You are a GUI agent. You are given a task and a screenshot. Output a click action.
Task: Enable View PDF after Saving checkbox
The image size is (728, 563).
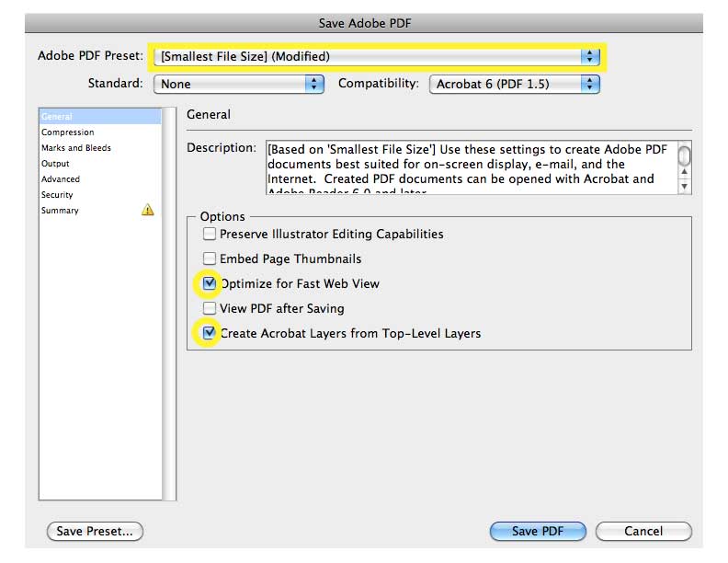tap(210, 308)
